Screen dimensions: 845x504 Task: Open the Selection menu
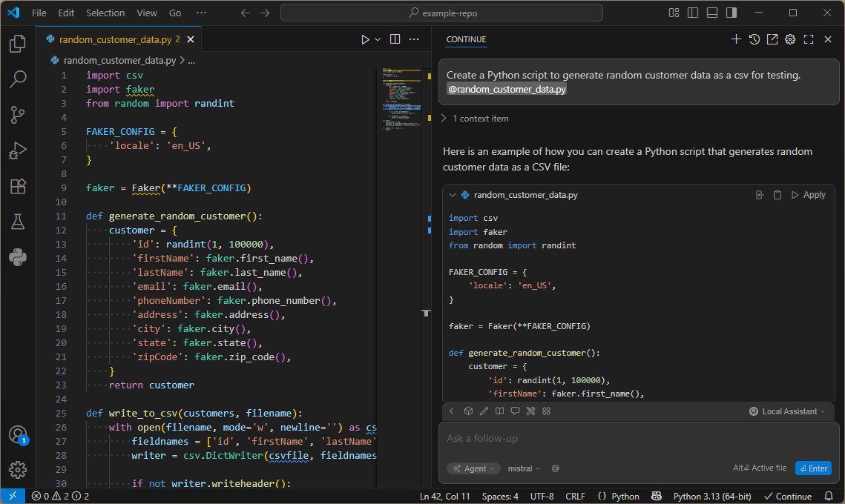click(105, 13)
